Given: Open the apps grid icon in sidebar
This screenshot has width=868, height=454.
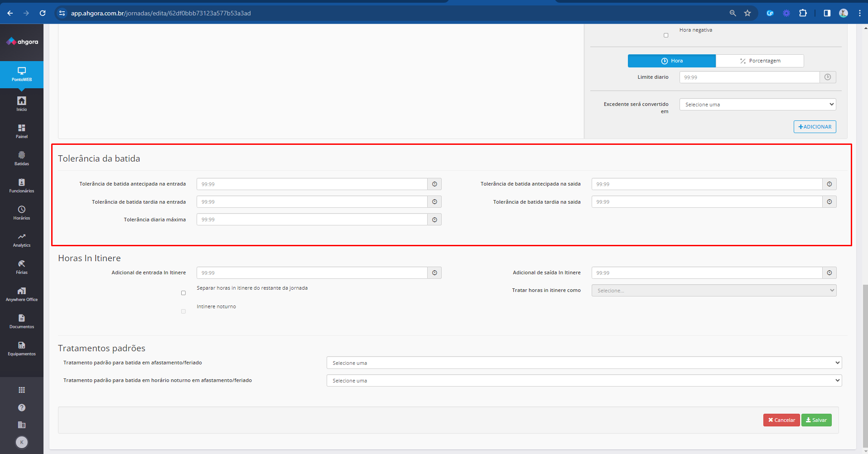Looking at the screenshot, I should 22,390.
